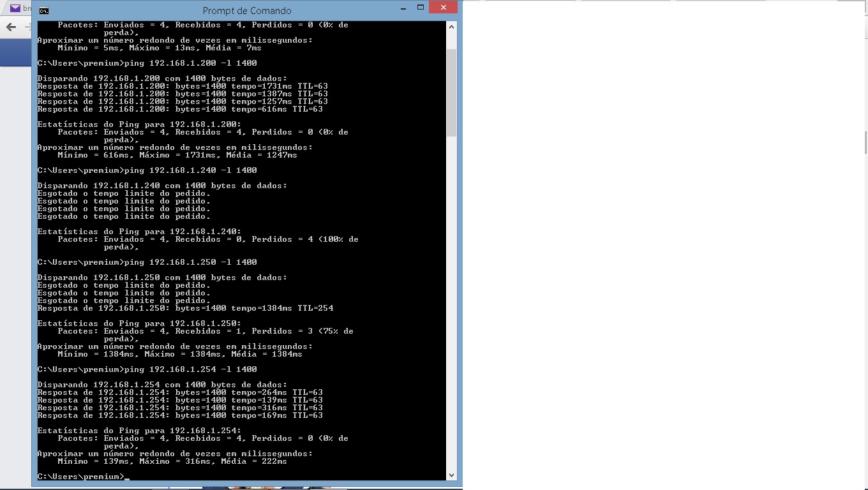Click the console scrollbar down arrow
The height and width of the screenshot is (490, 868).
pos(451,475)
